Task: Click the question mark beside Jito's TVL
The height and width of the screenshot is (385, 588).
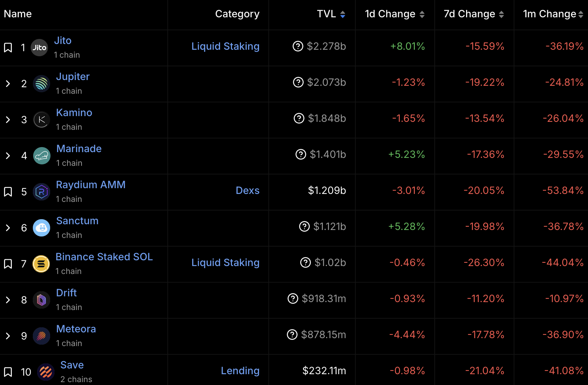Action: (x=298, y=46)
